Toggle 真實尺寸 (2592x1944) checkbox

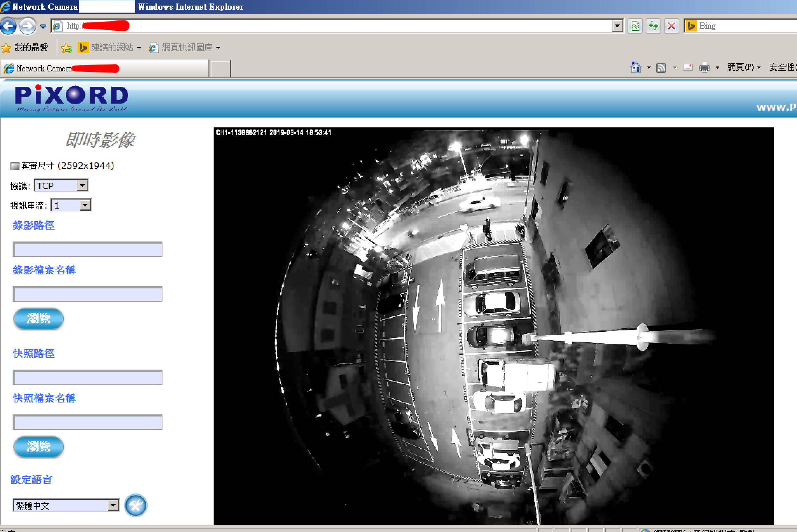coord(15,166)
